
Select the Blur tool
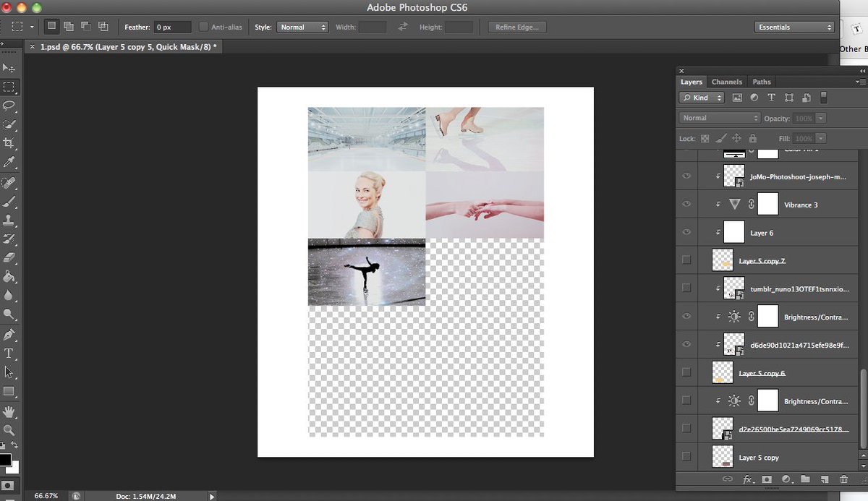pyautogui.click(x=9, y=295)
